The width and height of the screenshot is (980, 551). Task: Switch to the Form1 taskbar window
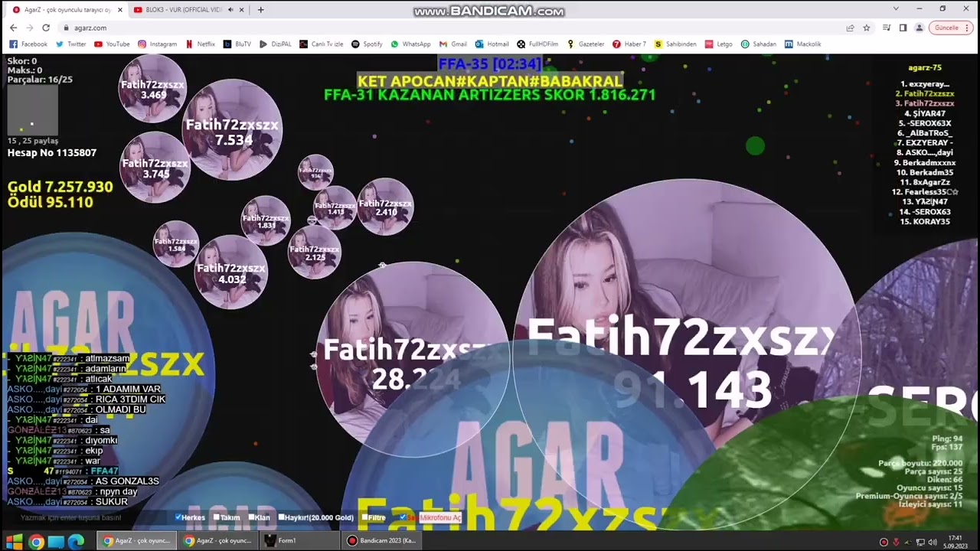coord(299,541)
